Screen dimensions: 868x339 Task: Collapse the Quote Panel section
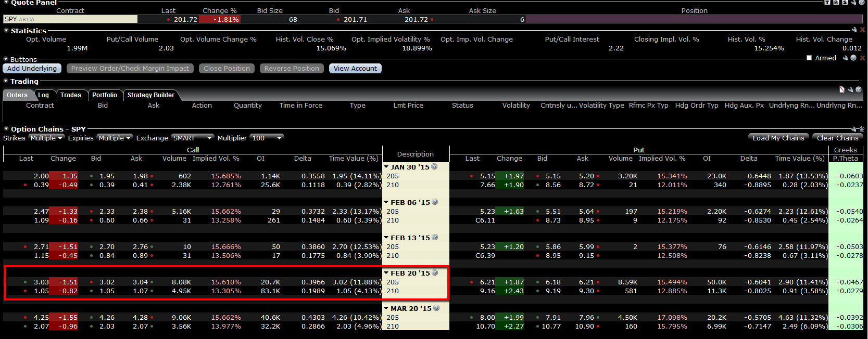click(6, 3)
